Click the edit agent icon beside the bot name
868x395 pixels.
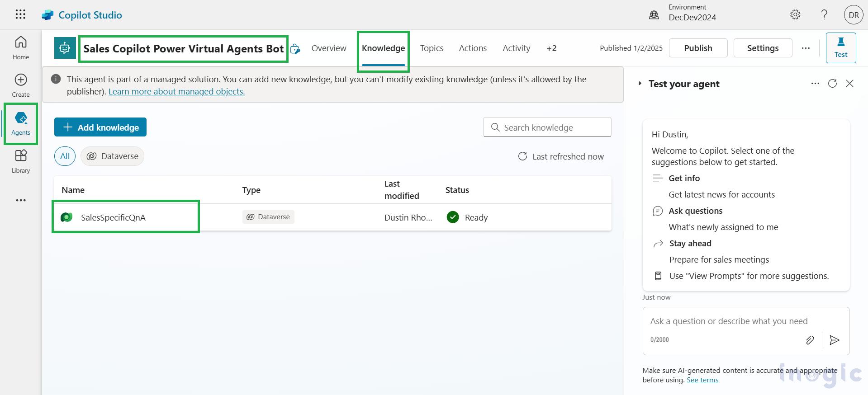(x=295, y=49)
